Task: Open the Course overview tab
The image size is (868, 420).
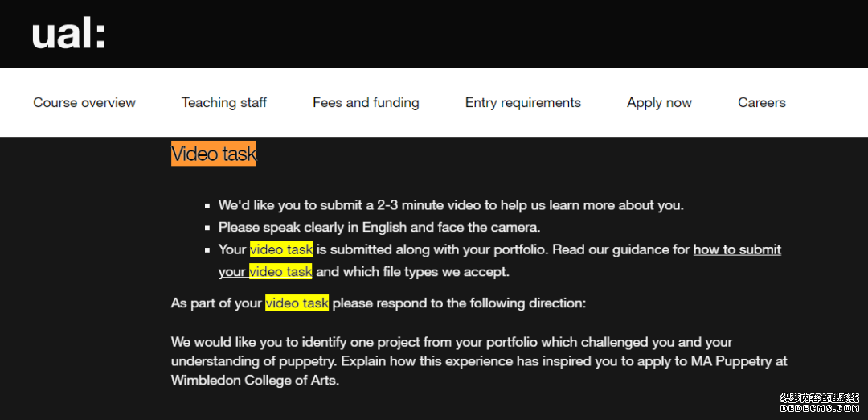Action: tap(84, 102)
